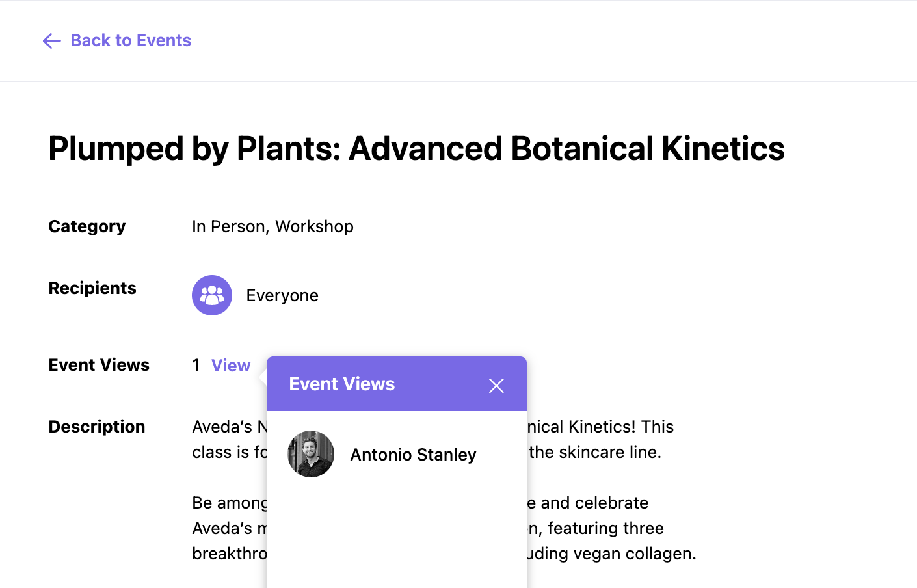The width and height of the screenshot is (917, 588).
Task: Click the Everyone recipients group icon
Action: 212,295
